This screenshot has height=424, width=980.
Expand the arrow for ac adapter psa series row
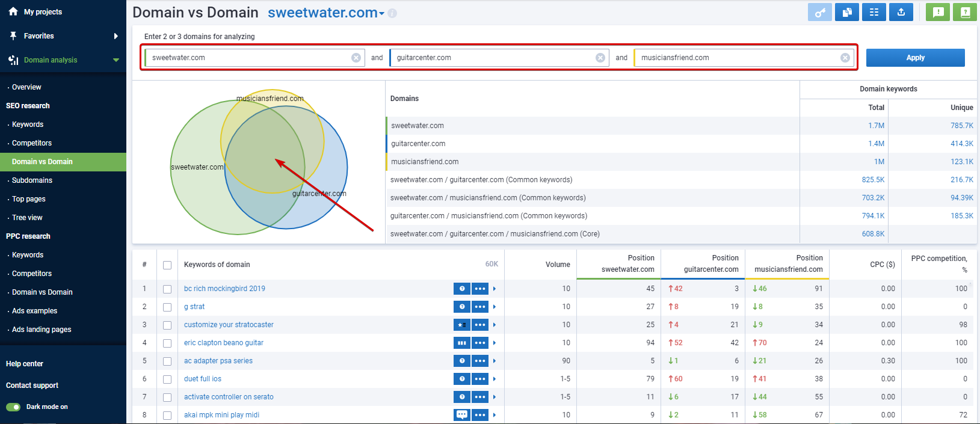(495, 361)
